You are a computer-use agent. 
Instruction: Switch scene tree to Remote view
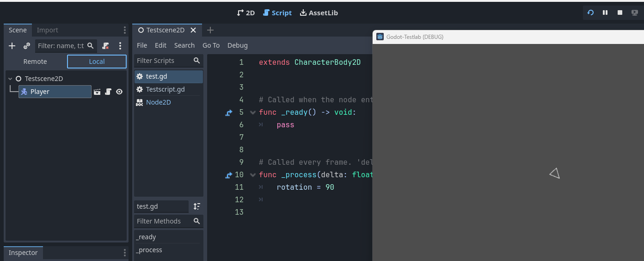coord(36,62)
